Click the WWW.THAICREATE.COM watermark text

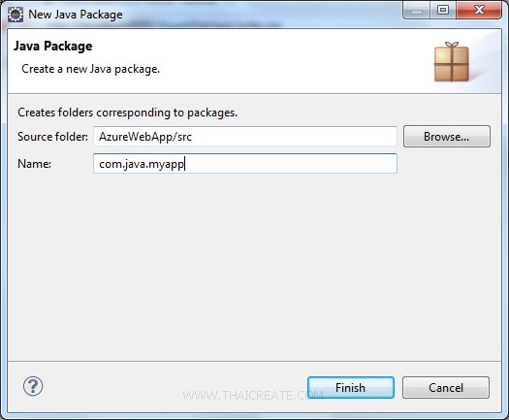[x=253, y=396]
